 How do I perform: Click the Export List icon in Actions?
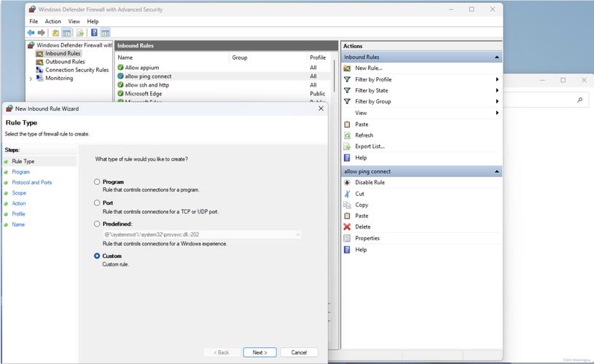[x=347, y=146]
